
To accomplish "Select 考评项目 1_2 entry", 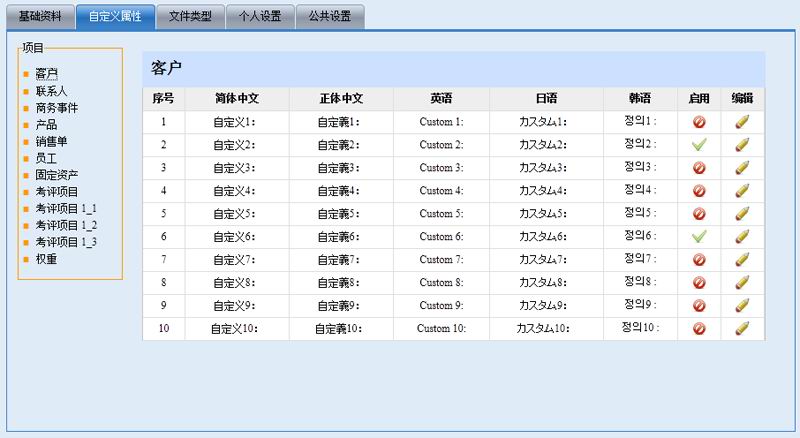I will [66, 226].
